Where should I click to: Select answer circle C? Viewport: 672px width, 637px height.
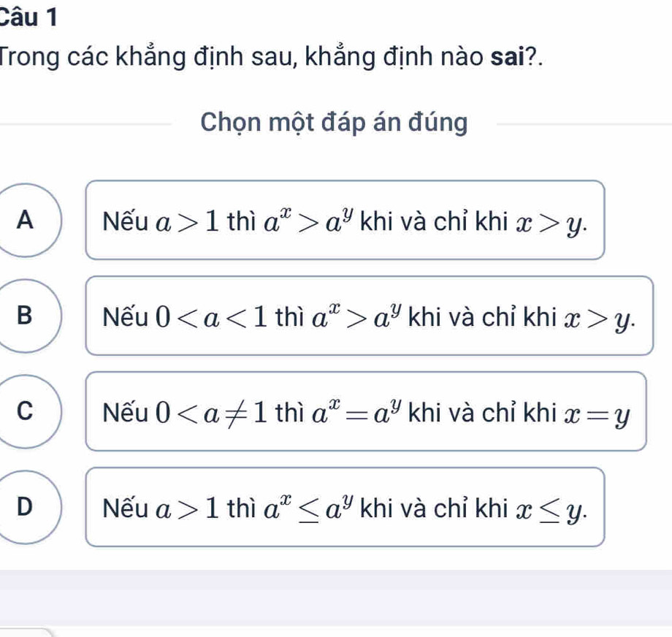click(x=28, y=411)
